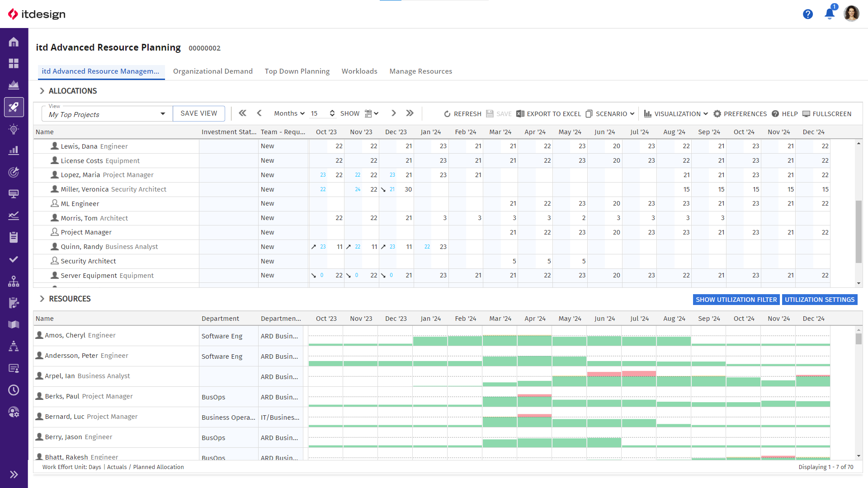
Task: Jump forward with double right arrows
Action: click(x=410, y=113)
